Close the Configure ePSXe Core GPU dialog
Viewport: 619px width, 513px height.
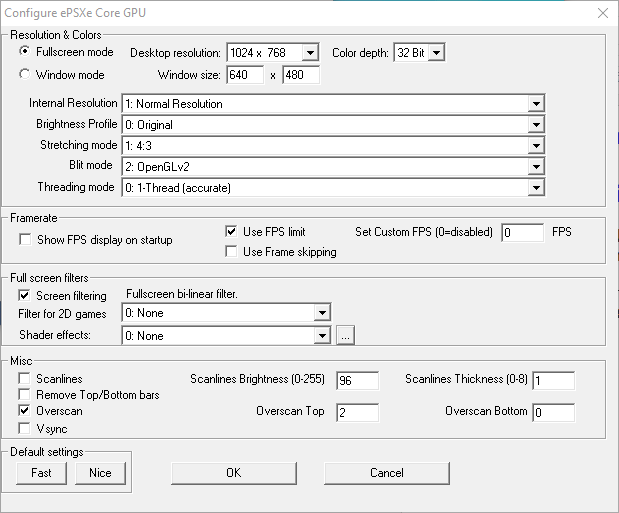pyautogui.click(x=603, y=13)
